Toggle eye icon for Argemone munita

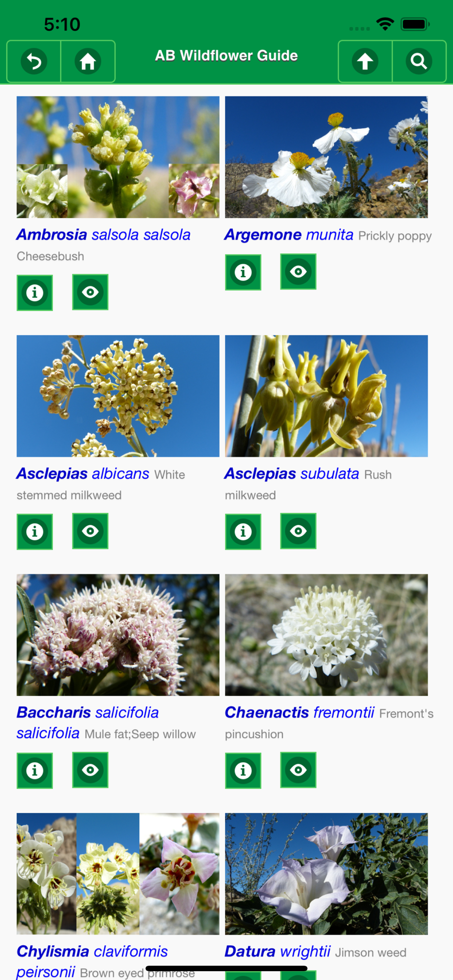[x=299, y=271]
